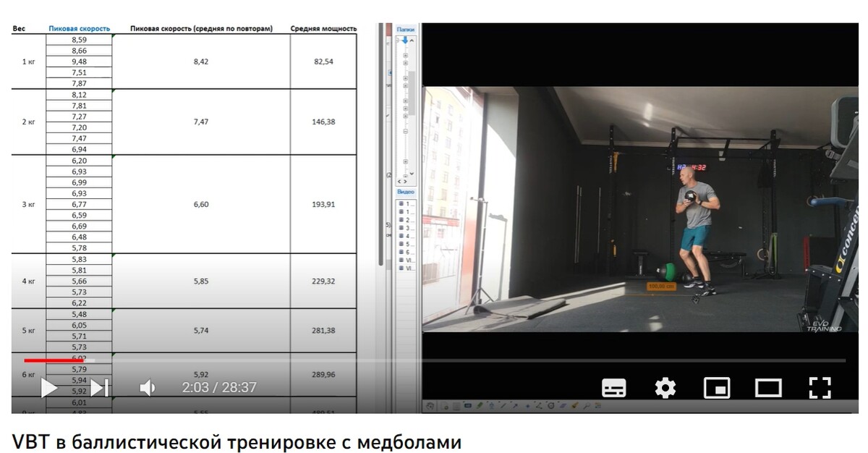Switch to miniplayer mode
The image size is (868, 453).
716,388
